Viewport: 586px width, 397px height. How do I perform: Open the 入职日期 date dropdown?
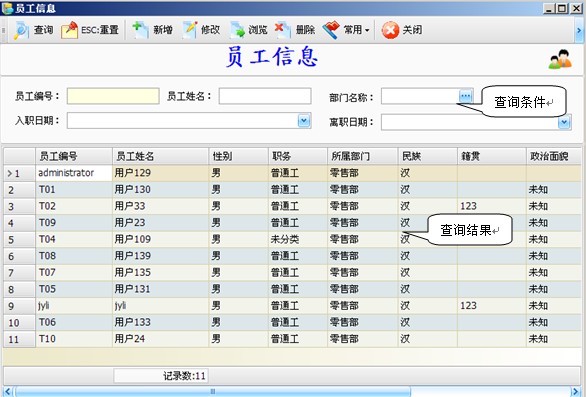pyautogui.click(x=304, y=120)
